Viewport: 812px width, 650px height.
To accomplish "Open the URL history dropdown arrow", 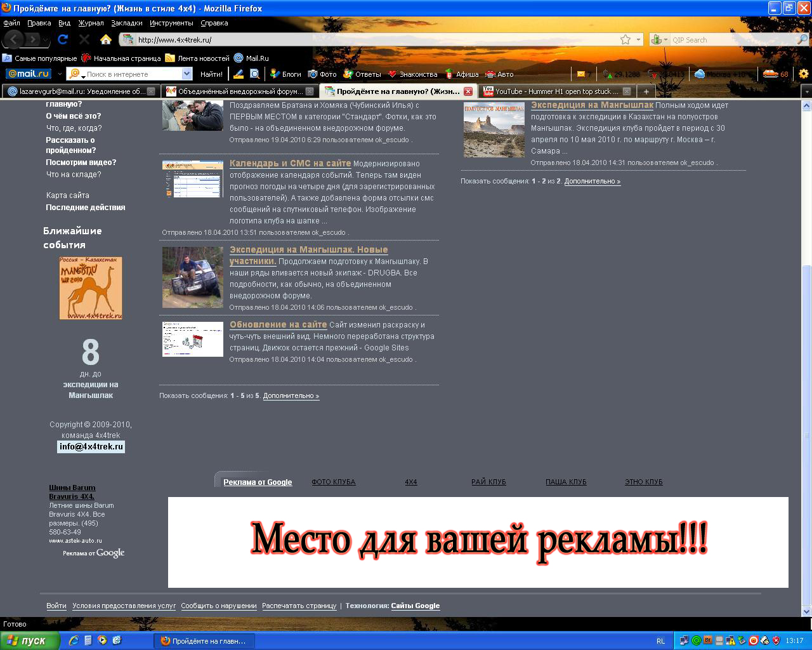I will 638,39.
